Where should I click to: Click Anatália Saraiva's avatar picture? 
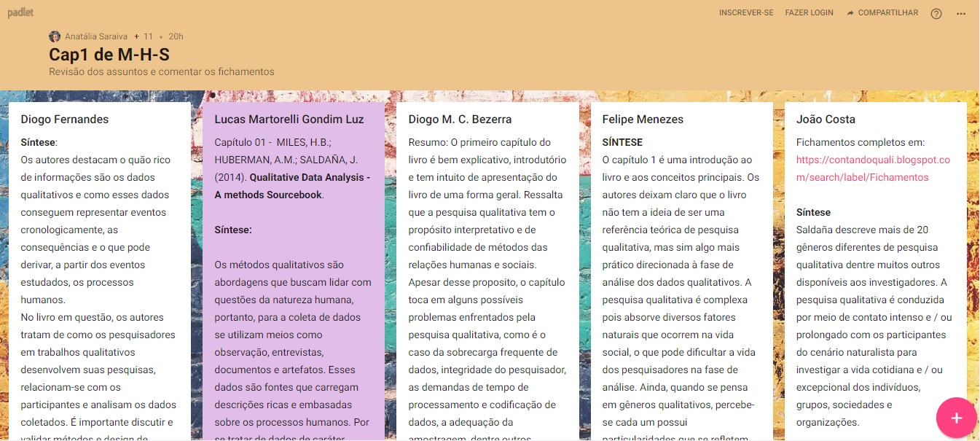(x=55, y=36)
